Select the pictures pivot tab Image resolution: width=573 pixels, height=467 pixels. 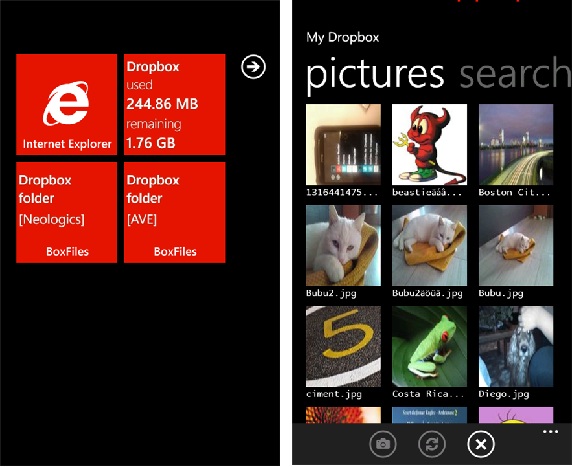point(375,75)
